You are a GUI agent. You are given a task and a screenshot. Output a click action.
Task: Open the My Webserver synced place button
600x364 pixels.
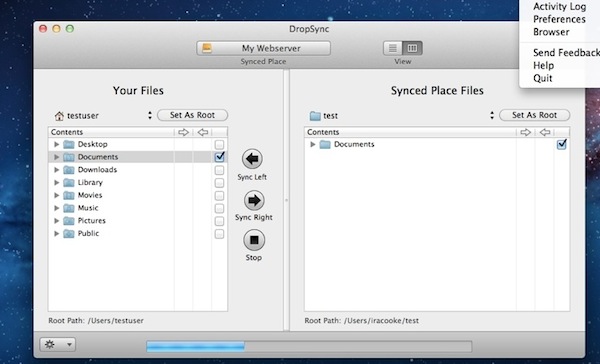(x=264, y=49)
